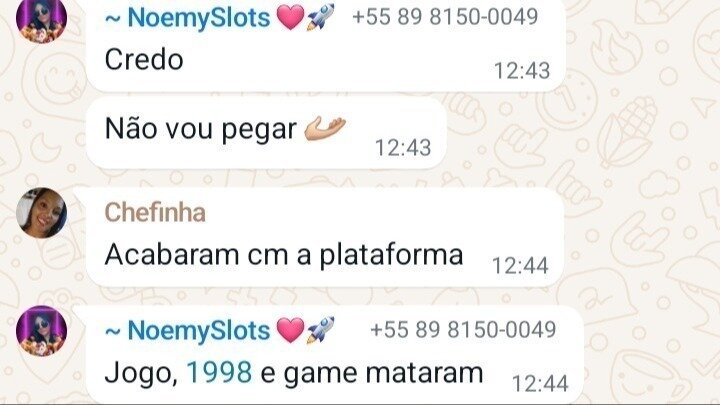Click heart emoji in the Credo message header
This screenshot has height=405, width=720.
290,17
